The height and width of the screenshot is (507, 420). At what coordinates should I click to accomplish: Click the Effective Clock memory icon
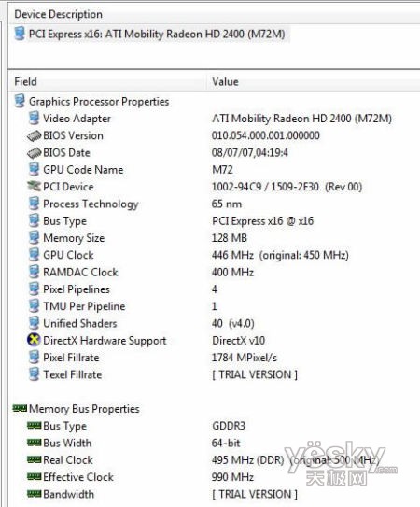coord(34,477)
